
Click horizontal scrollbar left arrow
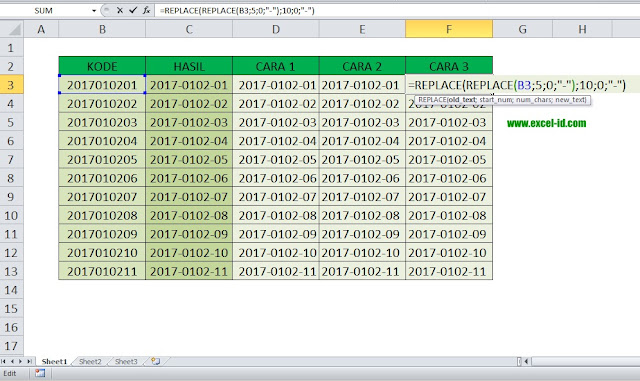coord(527,361)
